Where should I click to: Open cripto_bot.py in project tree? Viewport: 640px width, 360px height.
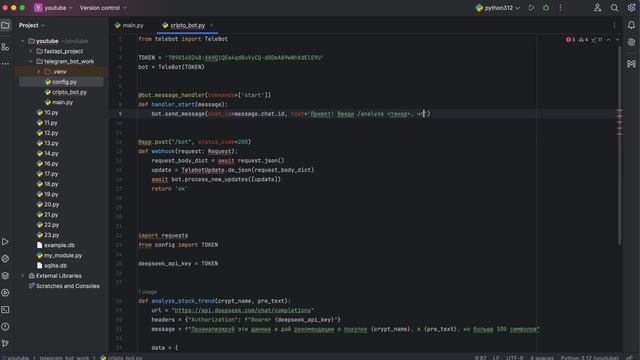(x=66, y=92)
